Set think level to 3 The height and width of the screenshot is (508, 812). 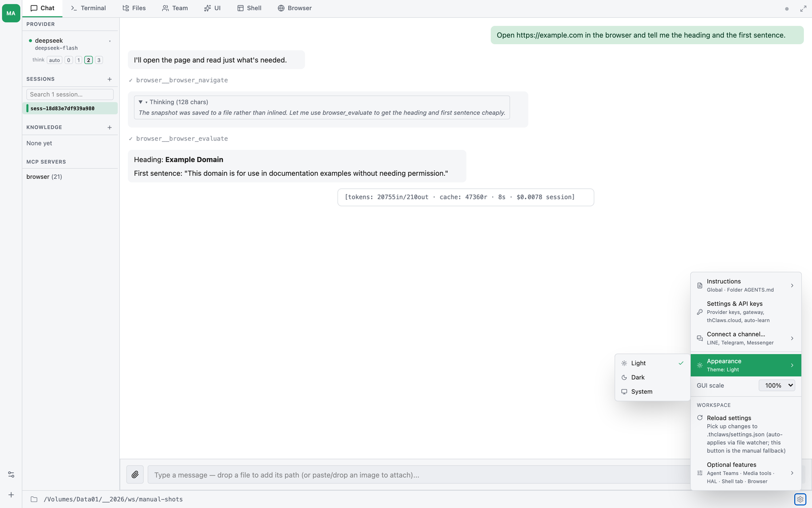pyautogui.click(x=99, y=60)
